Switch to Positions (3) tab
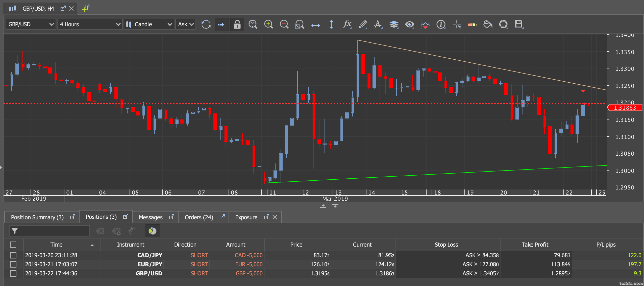644x286 pixels. coord(101,217)
